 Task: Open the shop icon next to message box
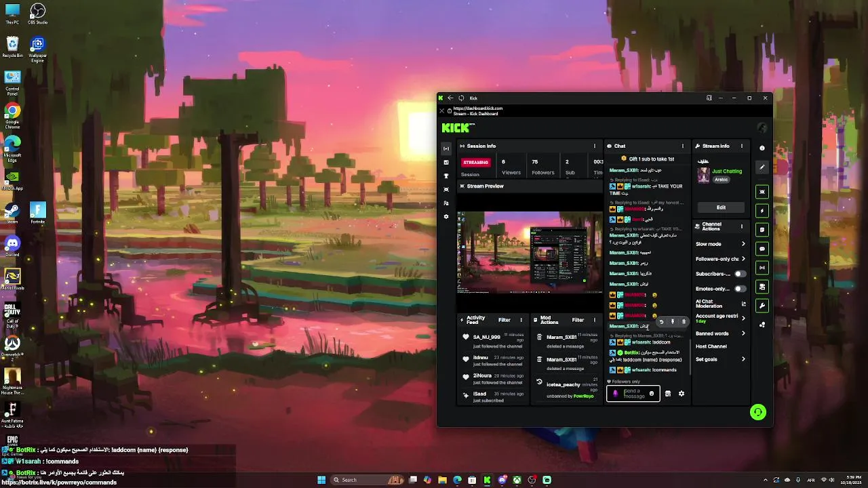coord(668,394)
